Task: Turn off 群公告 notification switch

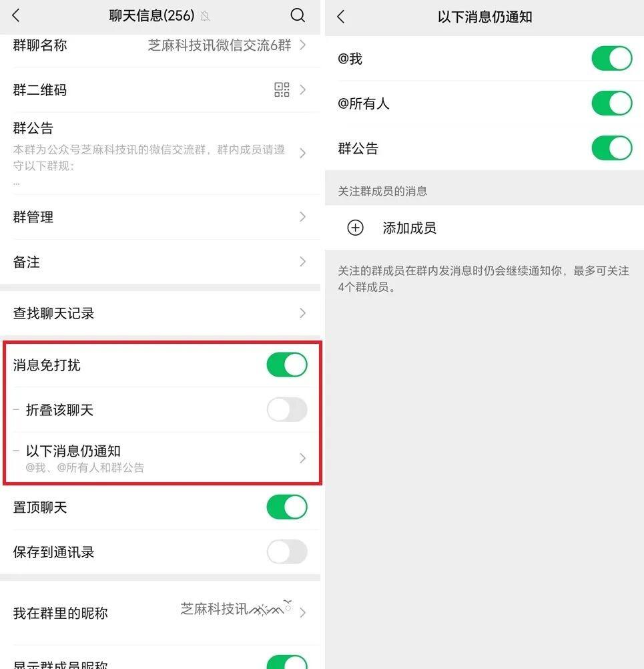Action: [612, 148]
